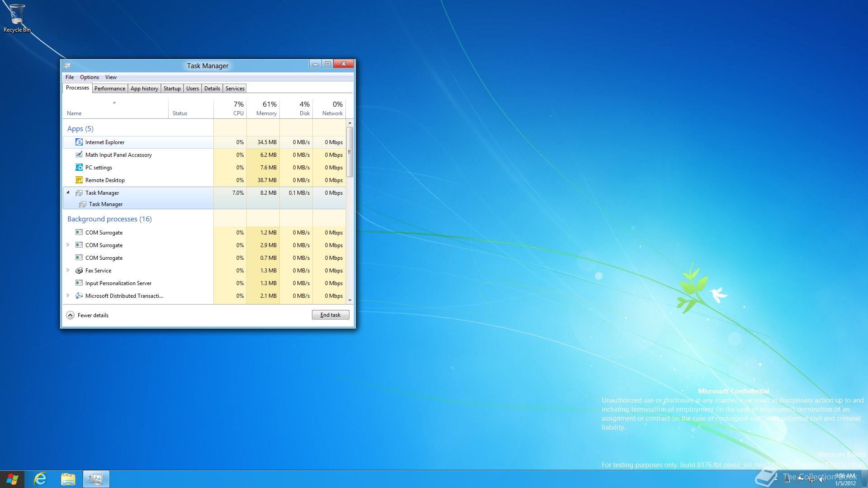Open File Explorer from the taskbar

[x=68, y=479]
